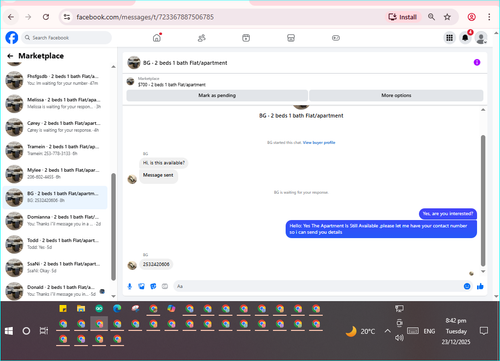This screenshot has height=361, width=500.
Task: Open File Explorer from taskbar
Action: tap(81, 309)
